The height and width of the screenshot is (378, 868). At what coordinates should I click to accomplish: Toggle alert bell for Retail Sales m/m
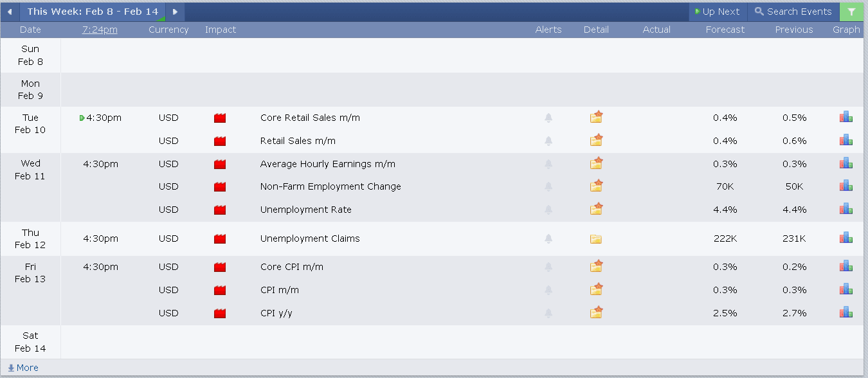548,141
